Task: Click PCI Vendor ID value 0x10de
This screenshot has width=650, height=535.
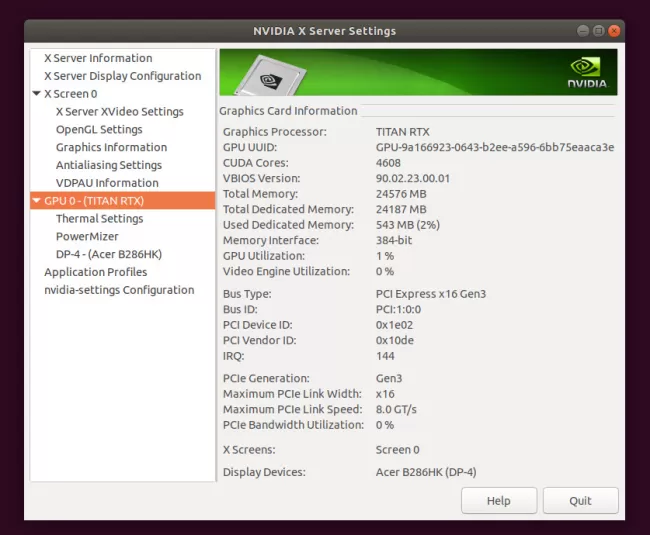Action: coord(395,340)
